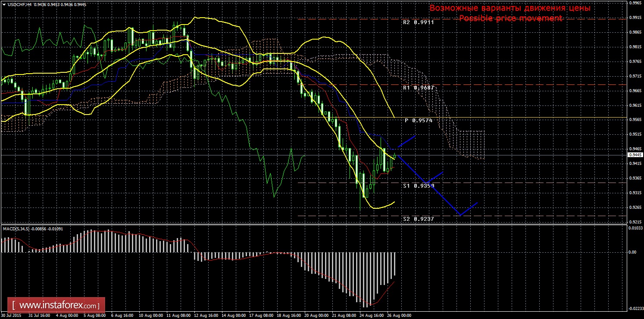Click the 30 Jul 2015 date label
The height and width of the screenshot is (319, 644).
coord(10,316)
